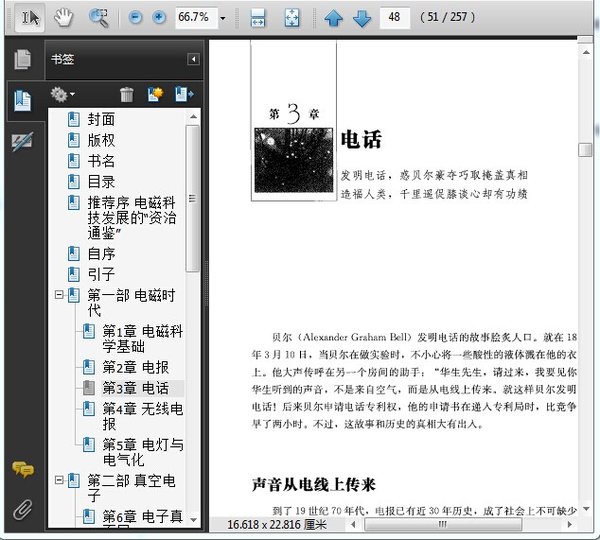Image resolution: width=600 pixels, height=540 pixels.
Task: Go to the previous page arrow
Action: (x=333, y=18)
